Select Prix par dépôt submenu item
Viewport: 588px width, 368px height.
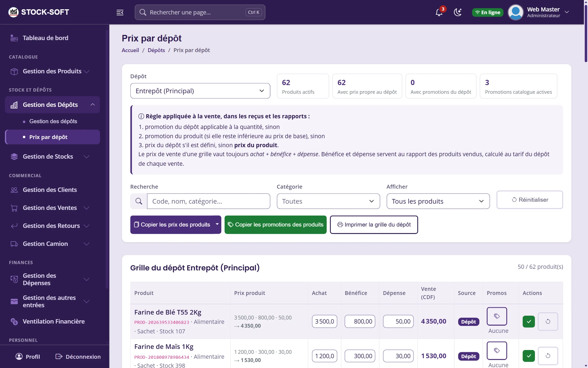click(x=53, y=137)
